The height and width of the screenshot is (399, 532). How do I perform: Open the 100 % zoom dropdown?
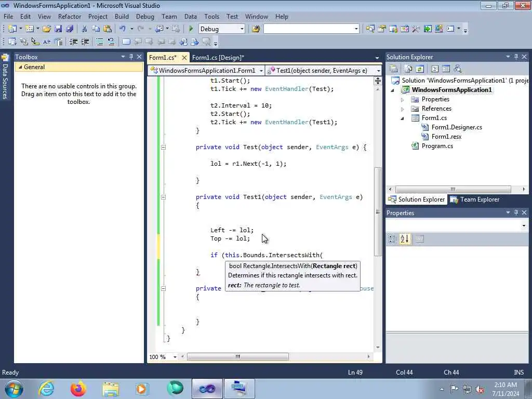(x=175, y=357)
